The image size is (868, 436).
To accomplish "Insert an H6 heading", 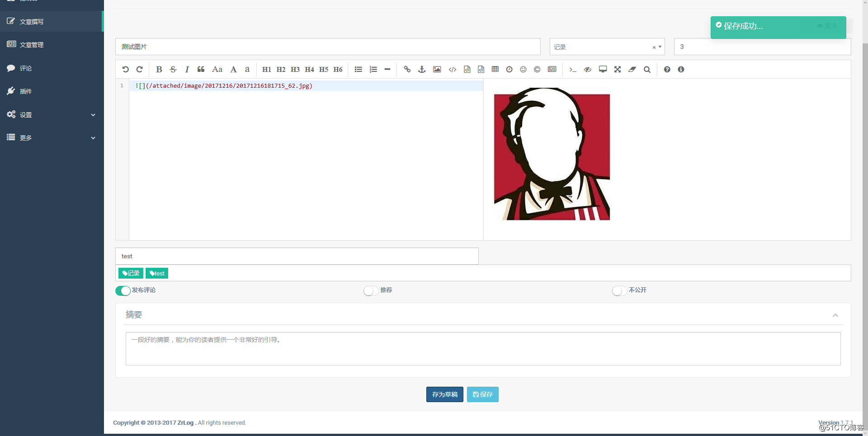I will (338, 69).
